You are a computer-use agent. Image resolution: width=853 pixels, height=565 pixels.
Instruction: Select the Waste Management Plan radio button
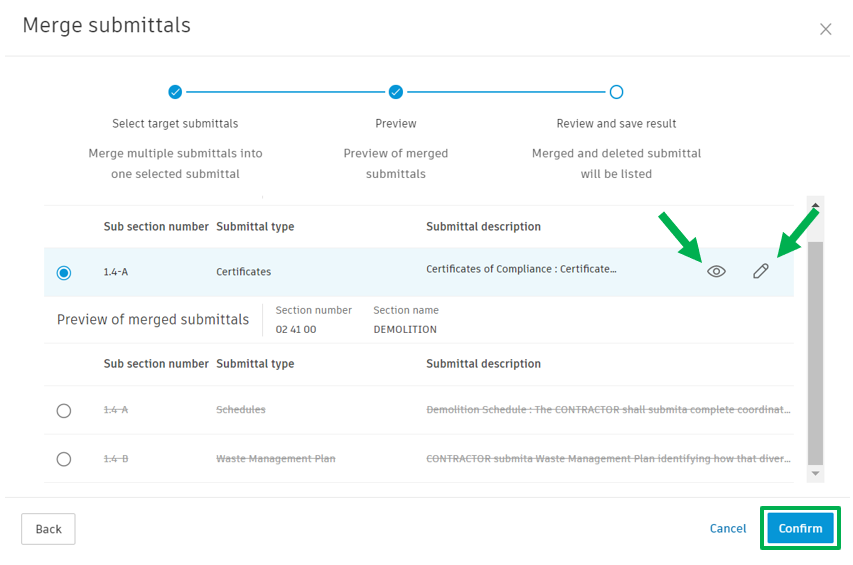64,459
